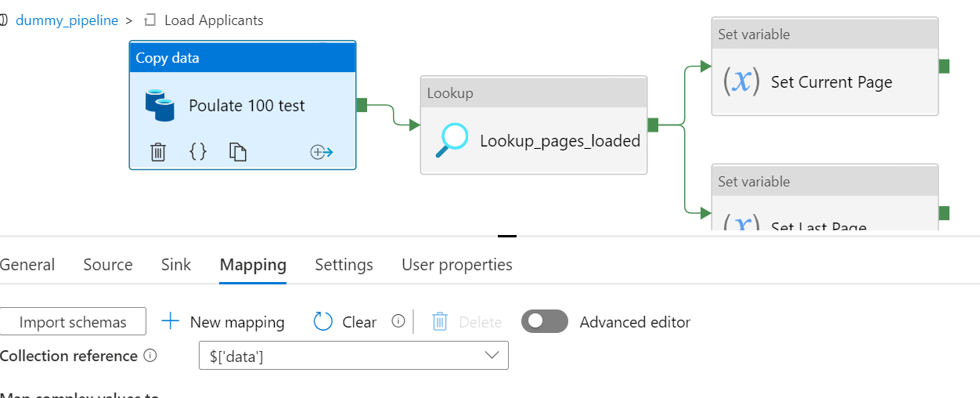This screenshot has height=398, width=980.
Task: View code braces icon on Copy data
Action: [x=198, y=152]
